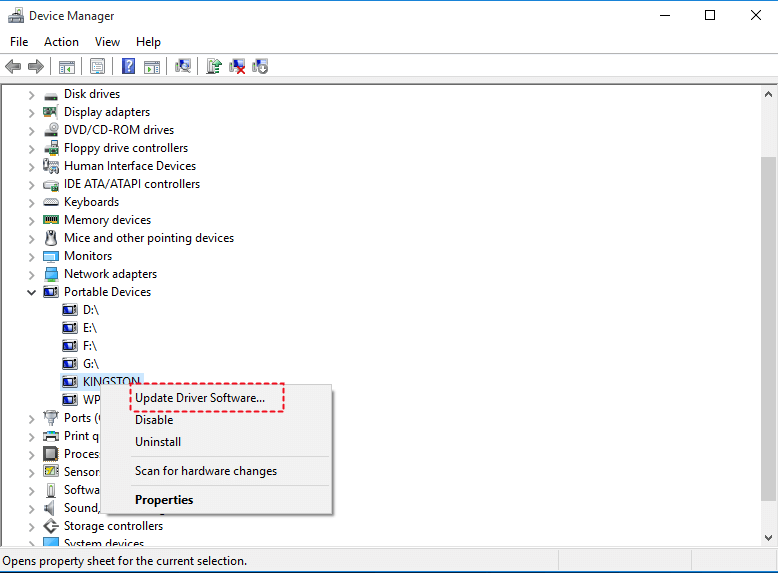Open the View menu

(107, 42)
